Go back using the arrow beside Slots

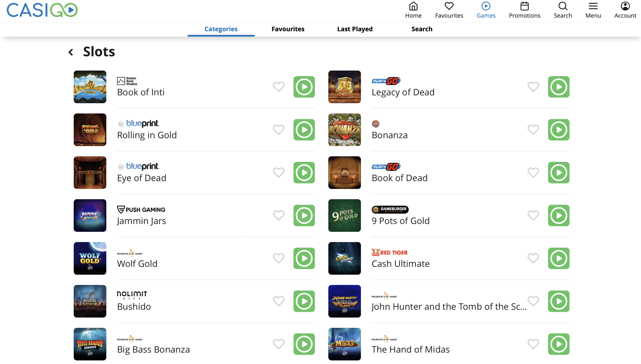(x=71, y=52)
